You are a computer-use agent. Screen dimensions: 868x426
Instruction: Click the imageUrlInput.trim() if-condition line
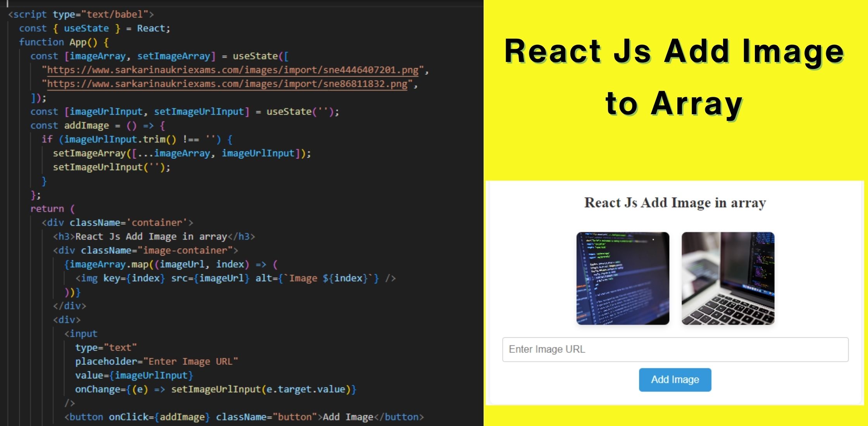[137, 139]
